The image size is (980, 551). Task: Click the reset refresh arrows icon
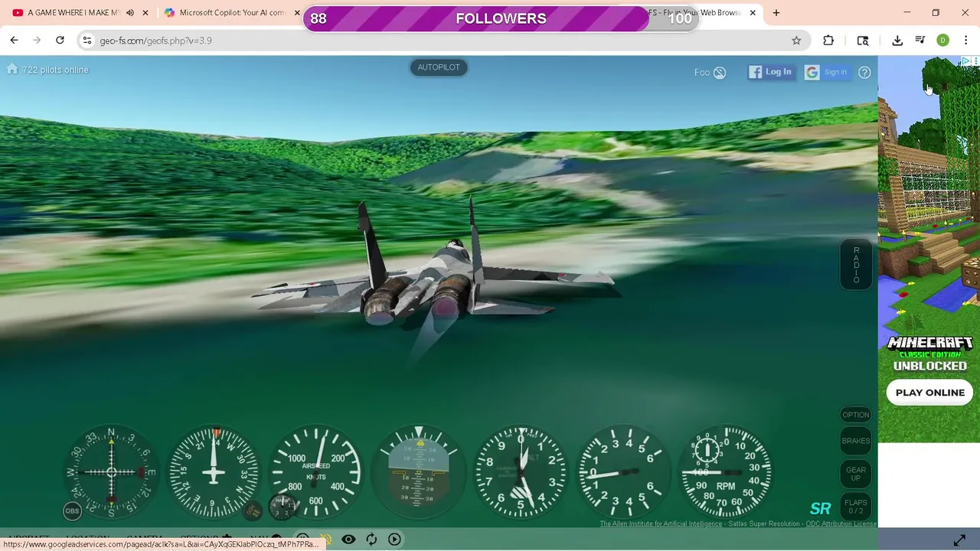pos(371,540)
